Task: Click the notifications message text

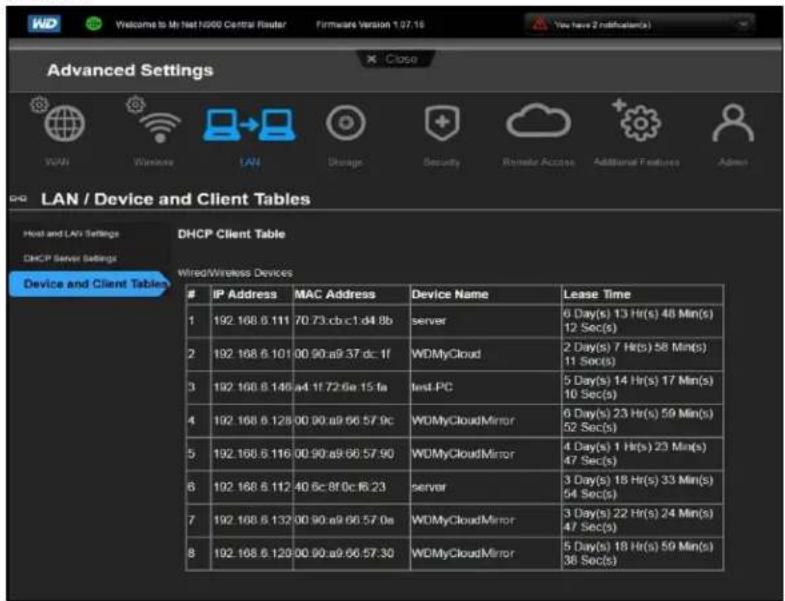Action: pos(603,25)
